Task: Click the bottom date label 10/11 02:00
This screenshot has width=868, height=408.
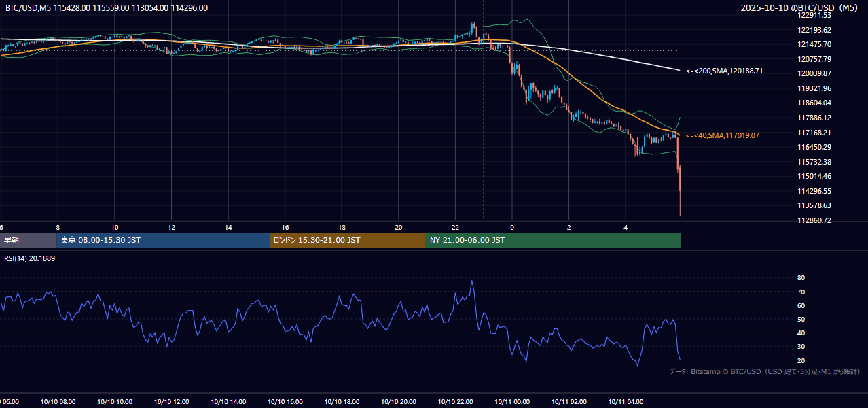Action: (569, 402)
